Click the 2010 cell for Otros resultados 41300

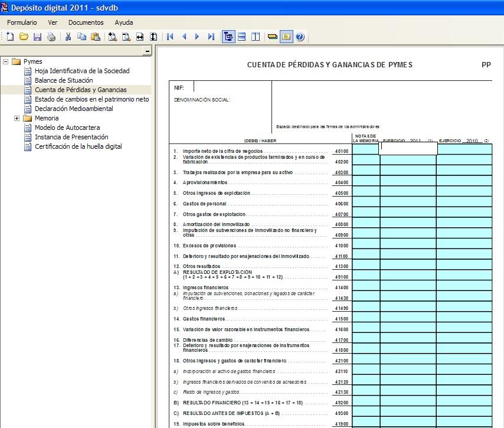[x=464, y=264]
